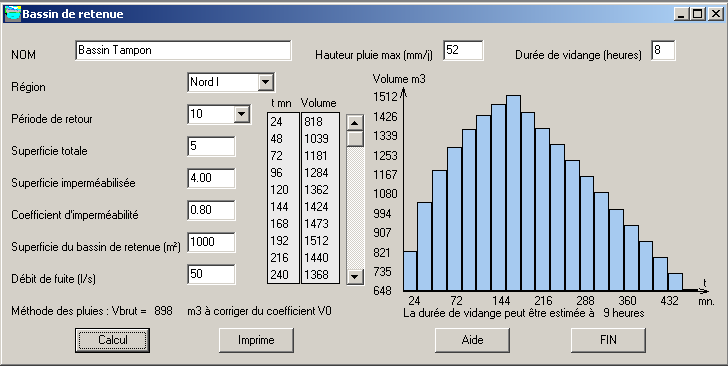
Task: Open the Période de retour dropdown arrow
Action: point(241,114)
